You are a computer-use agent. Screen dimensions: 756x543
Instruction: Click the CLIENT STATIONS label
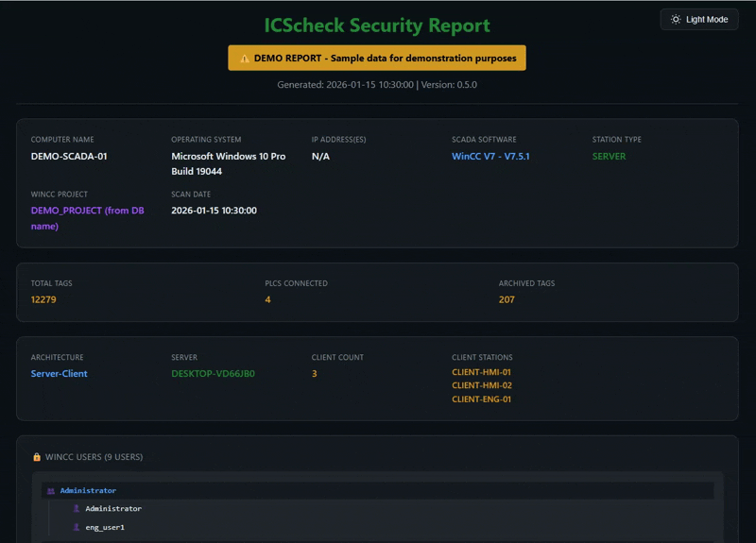coord(482,358)
